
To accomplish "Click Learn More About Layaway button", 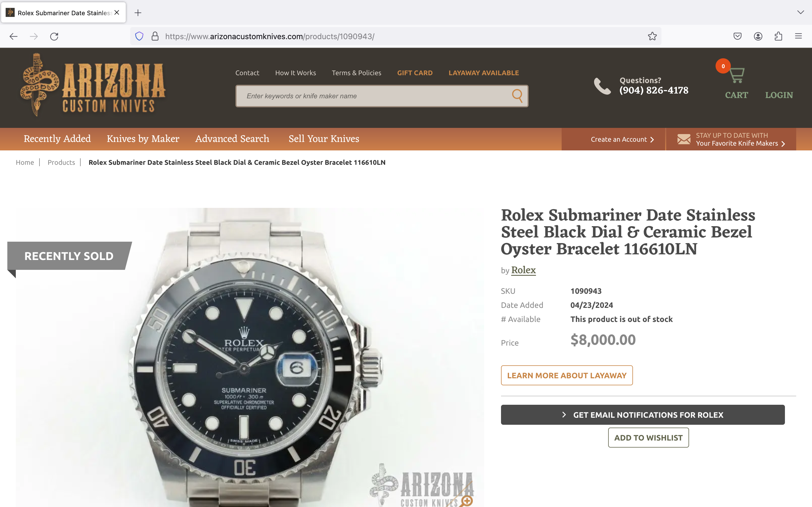I will [567, 375].
